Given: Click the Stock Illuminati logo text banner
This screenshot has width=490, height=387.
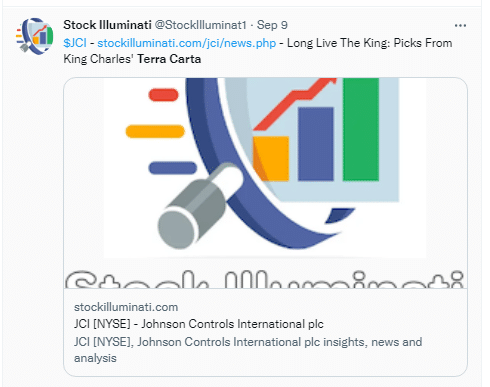Looking at the screenshot, I should click(x=265, y=279).
